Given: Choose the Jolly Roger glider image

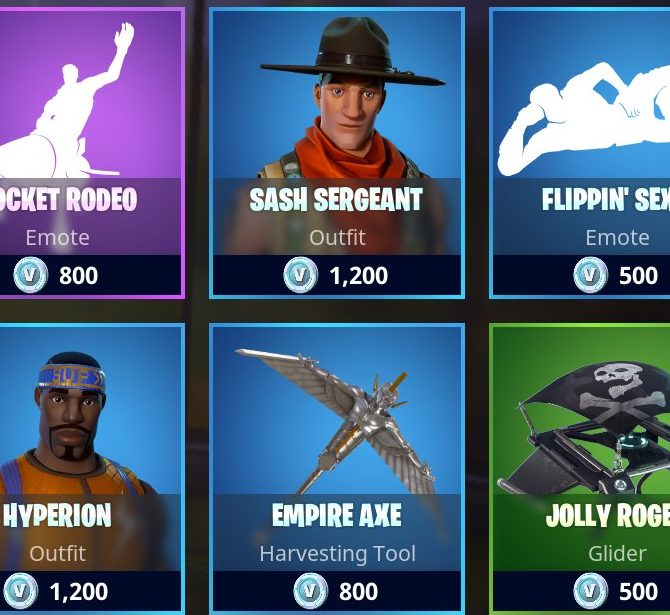Looking at the screenshot, I should [594, 427].
